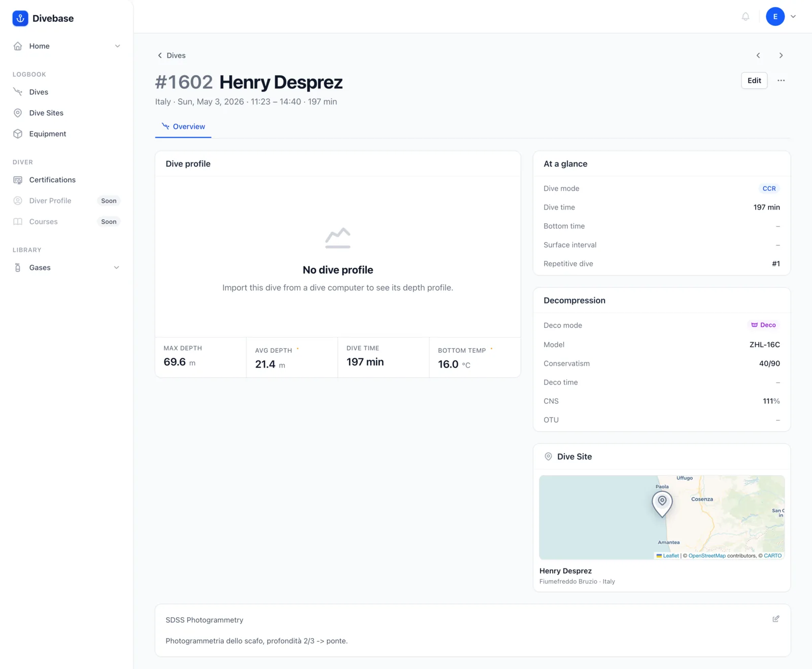Click the Dive Site header pin icon
This screenshot has width=812, height=669.
(x=548, y=456)
